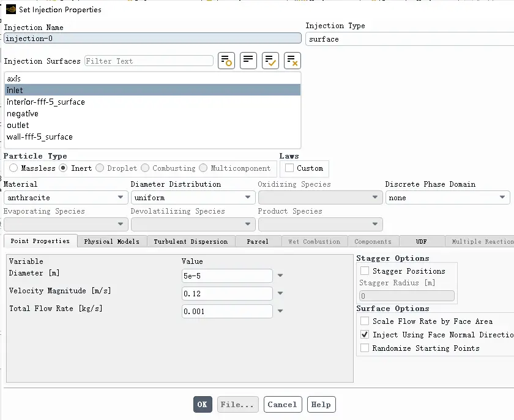Open the Discrete Phase Domain dropdown
This screenshot has width=514, height=420.
tap(447, 197)
